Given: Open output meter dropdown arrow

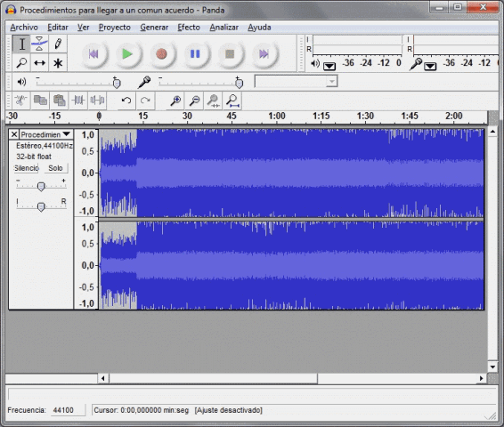Looking at the screenshot, I should click(x=329, y=67).
